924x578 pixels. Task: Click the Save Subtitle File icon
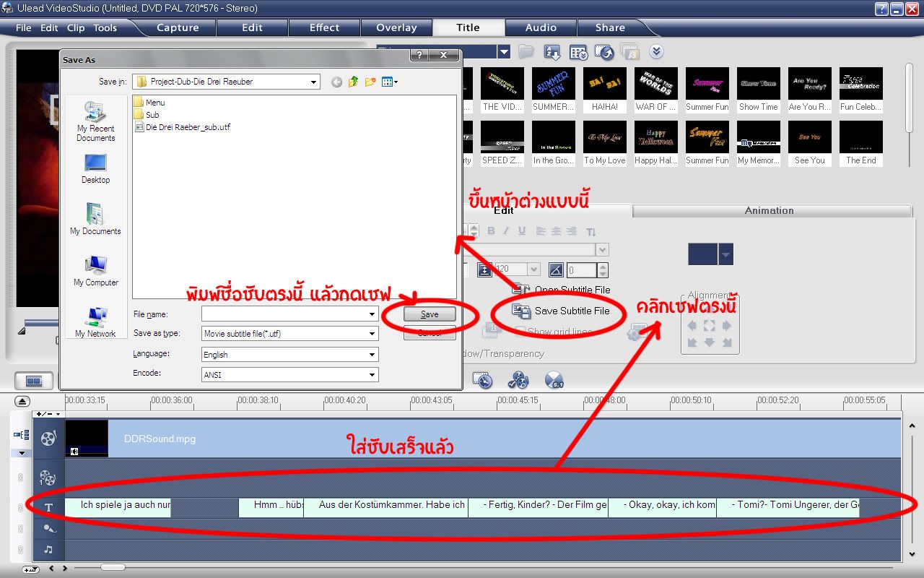pyautogui.click(x=521, y=311)
